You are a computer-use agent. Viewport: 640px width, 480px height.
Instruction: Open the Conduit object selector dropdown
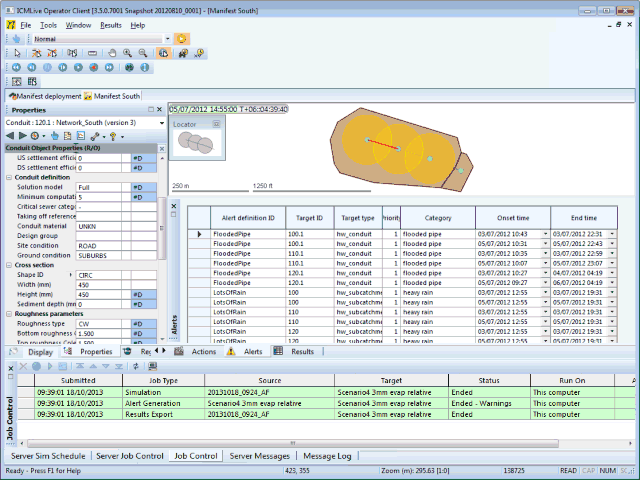pos(161,122)
